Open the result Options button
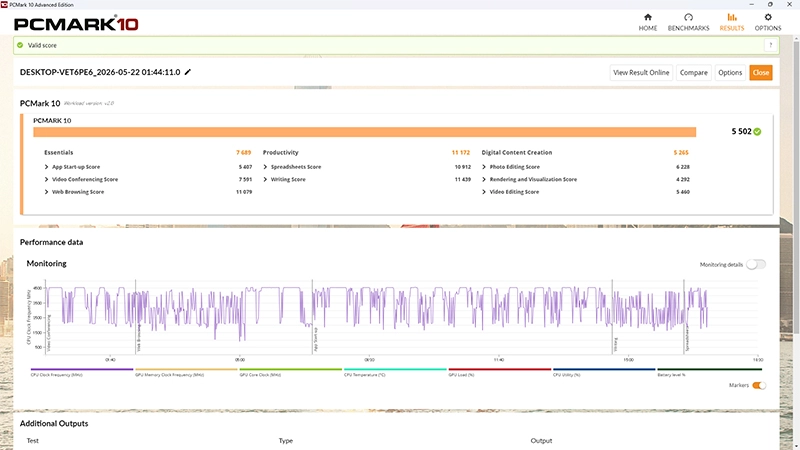The image size is (800, 450). (730, 72)
